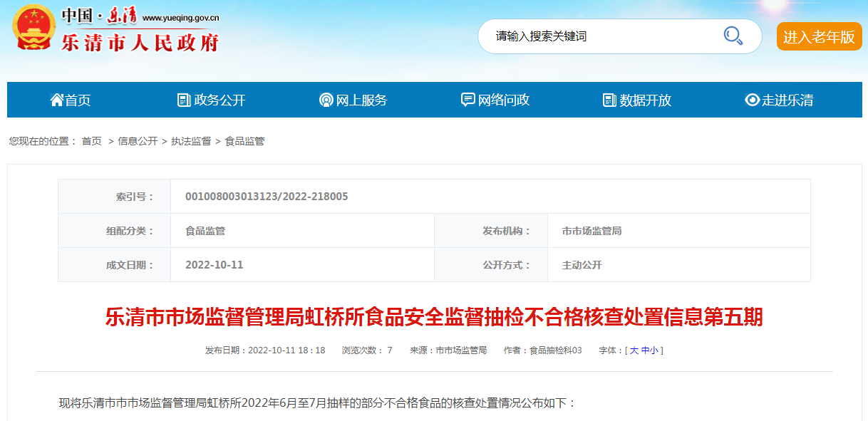The width and height of the screenshot is (868, 421).
Task: Open the 网络问政 menu item
Action: tap(504, 100)
